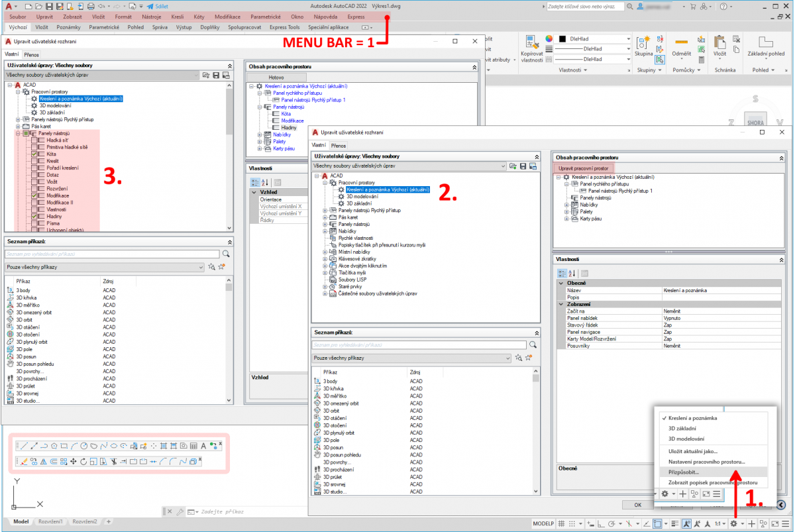Select the multiline Text 'A' tool icon
795x532 pixels.
tap(203, 446)
